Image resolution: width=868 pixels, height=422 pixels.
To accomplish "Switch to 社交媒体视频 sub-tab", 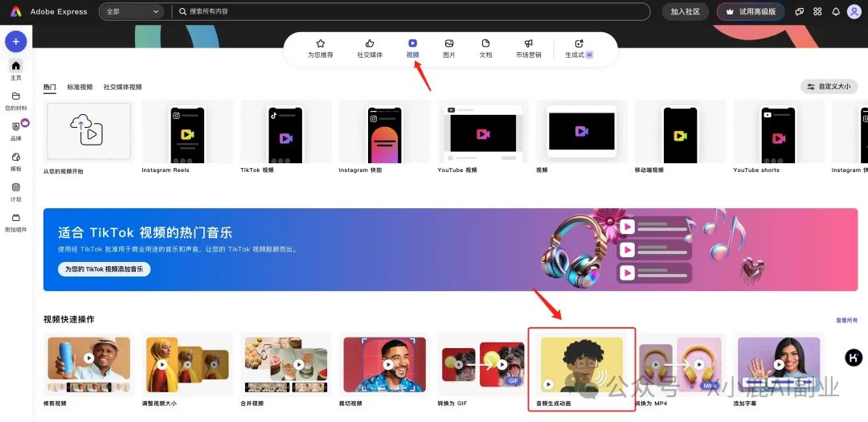I will tap(122, 87).
